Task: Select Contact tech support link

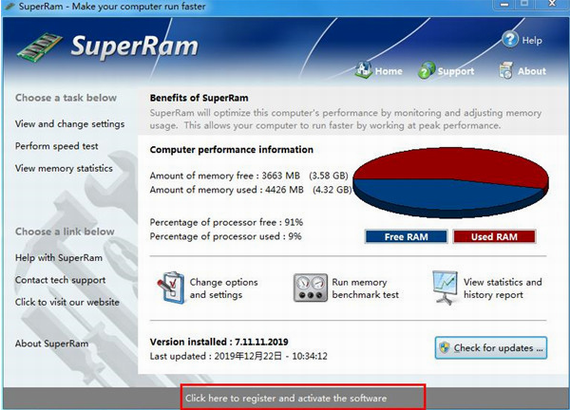Action: point(60,280)
